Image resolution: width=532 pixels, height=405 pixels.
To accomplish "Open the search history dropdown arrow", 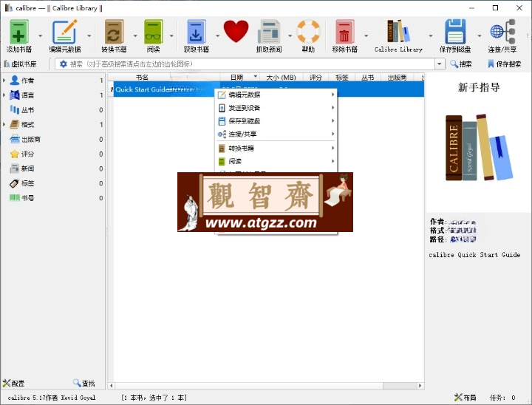I will (x=440, y=64).
